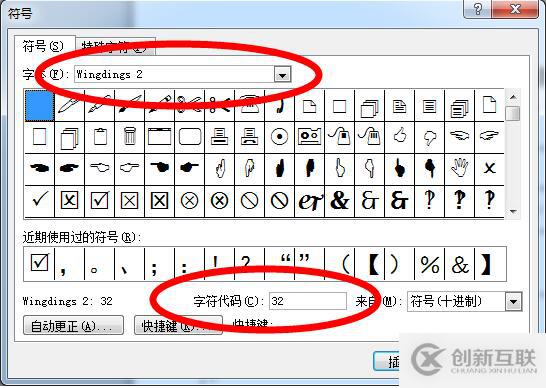Select the highlighted blank space symbol cell

coord(39,106)
